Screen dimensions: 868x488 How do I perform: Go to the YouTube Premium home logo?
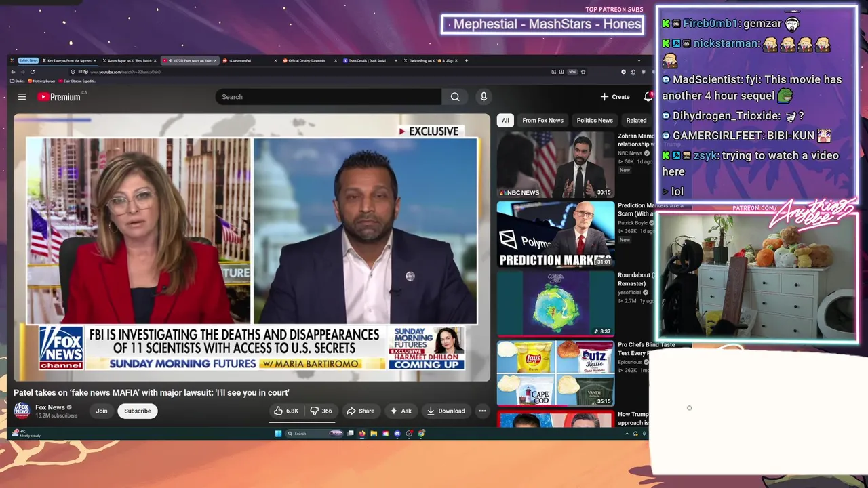pos(59,97)
